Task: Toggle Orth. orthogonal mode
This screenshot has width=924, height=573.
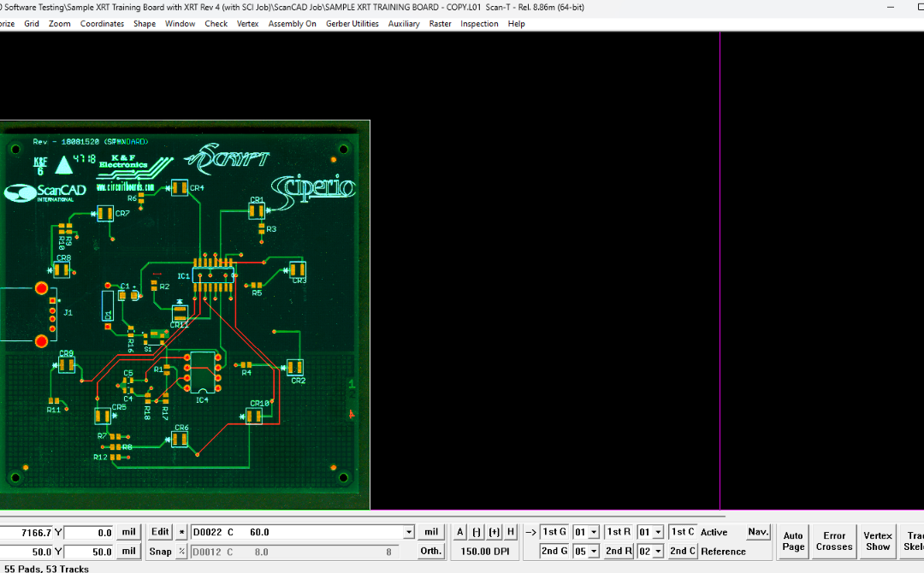Action: pos(431,552)
